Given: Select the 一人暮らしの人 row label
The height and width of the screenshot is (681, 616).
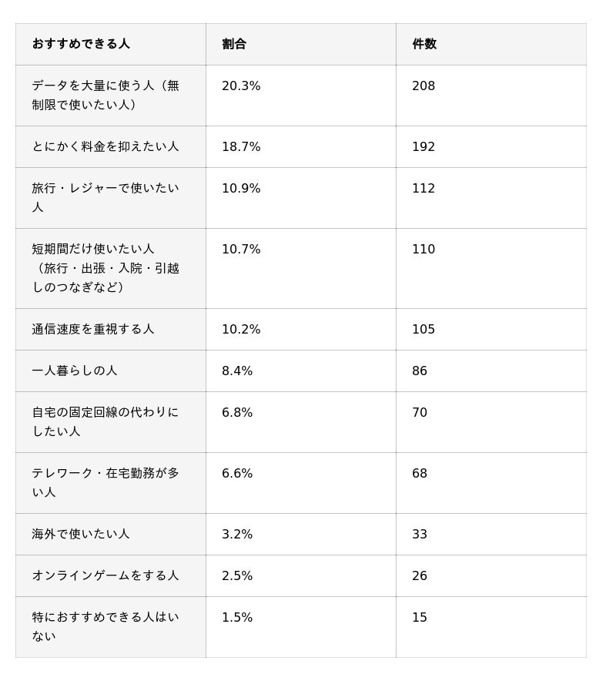Looking at the screenshot, I should click(x=74, y=371).
